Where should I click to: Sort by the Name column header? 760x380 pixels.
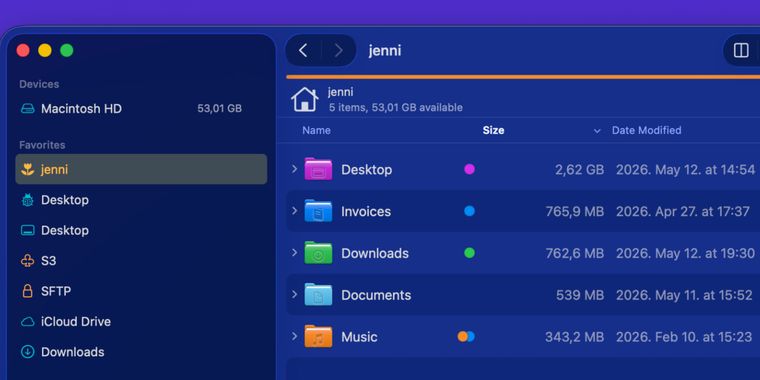click(x=317, y=130)
